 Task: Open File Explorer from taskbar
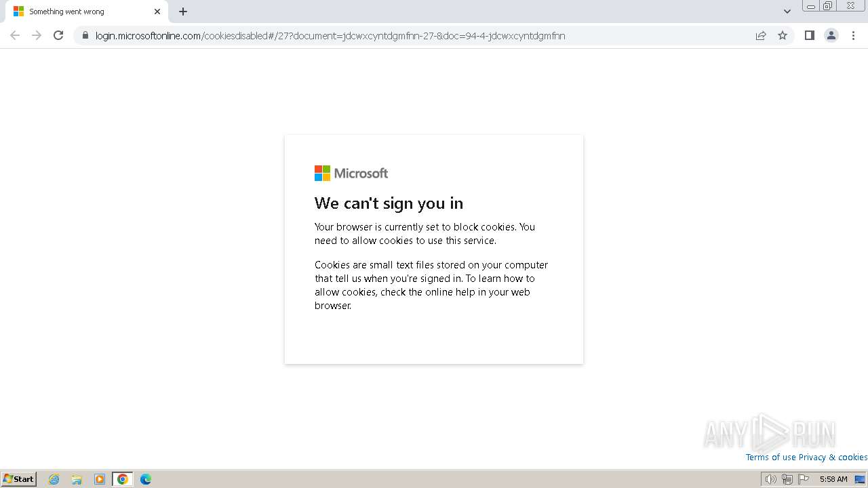[77, 479]
